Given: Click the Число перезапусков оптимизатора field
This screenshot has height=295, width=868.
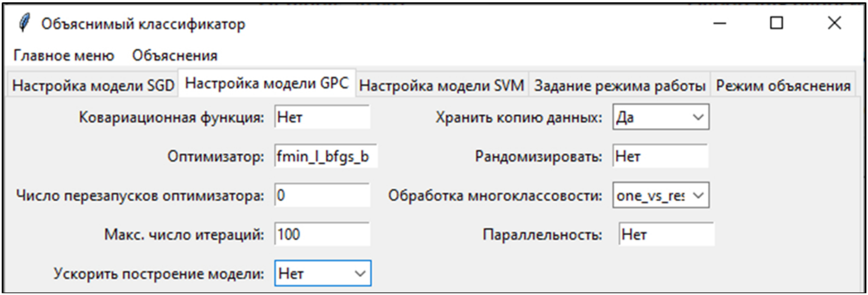Looking at the screenshot, I should point(322,195).
